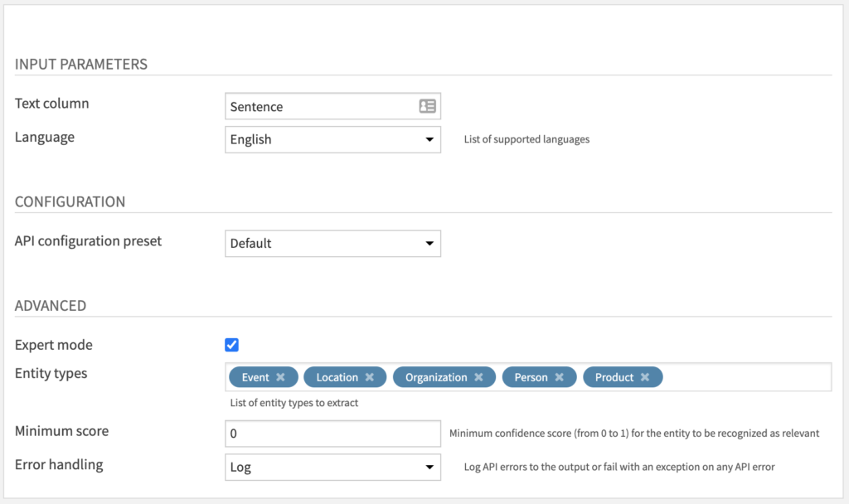
Task: Click the Minimum confidence score description text
Action: (634, 433)
